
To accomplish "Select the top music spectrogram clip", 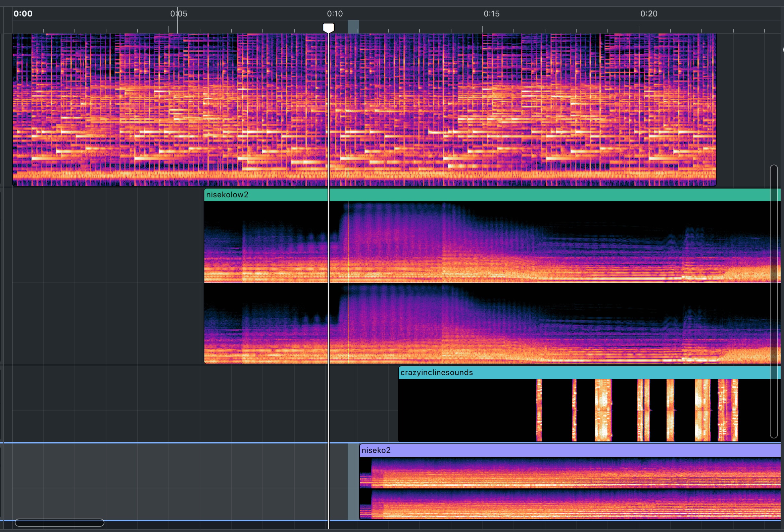I will click(364, 110).
